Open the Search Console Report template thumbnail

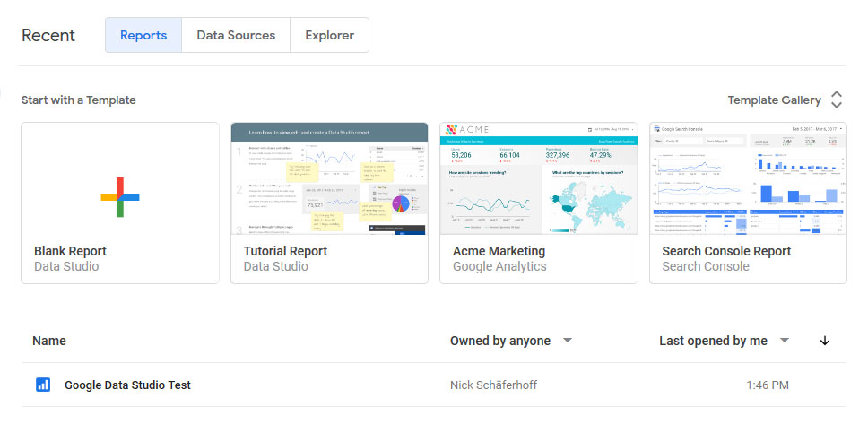748,178
